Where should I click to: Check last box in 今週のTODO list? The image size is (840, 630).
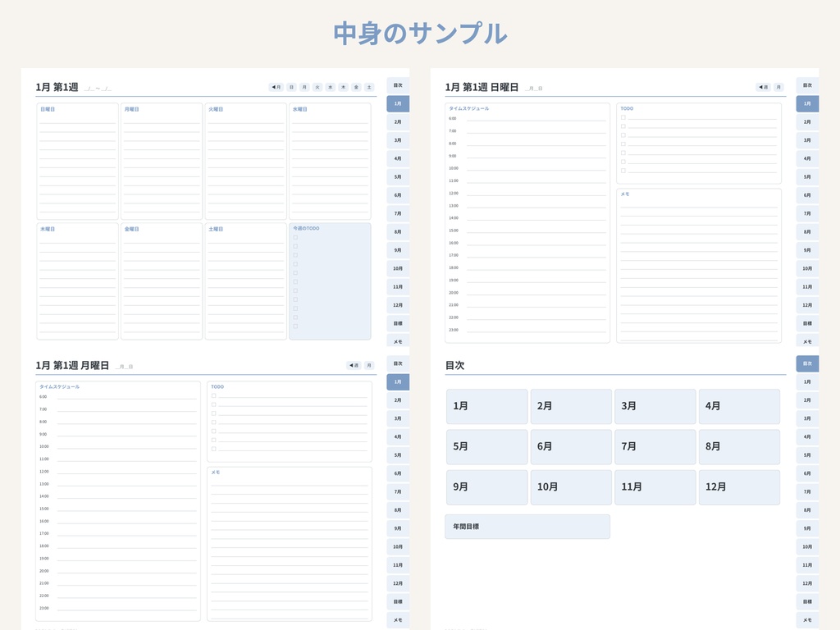pos(295,326)
